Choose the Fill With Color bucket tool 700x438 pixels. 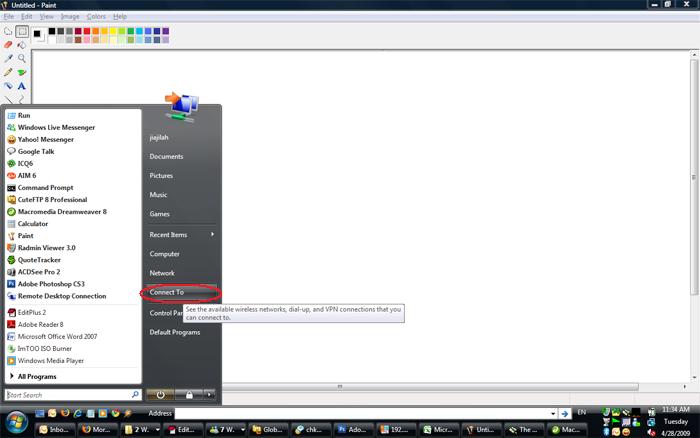click(21, 45)
